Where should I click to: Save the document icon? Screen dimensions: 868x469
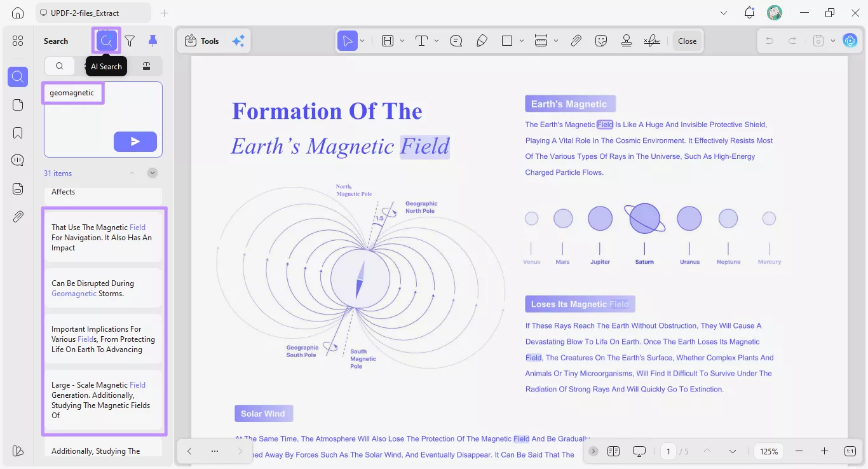click(x=818, y=41)
